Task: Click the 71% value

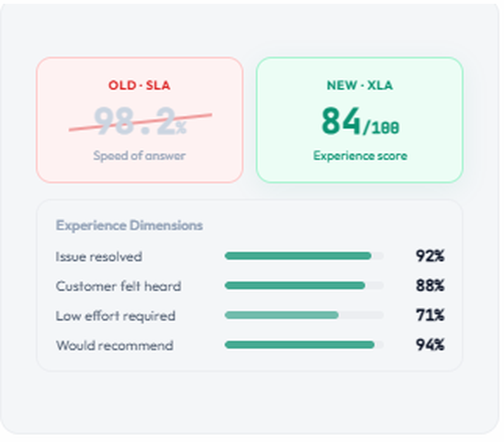Action: [430, 316]
